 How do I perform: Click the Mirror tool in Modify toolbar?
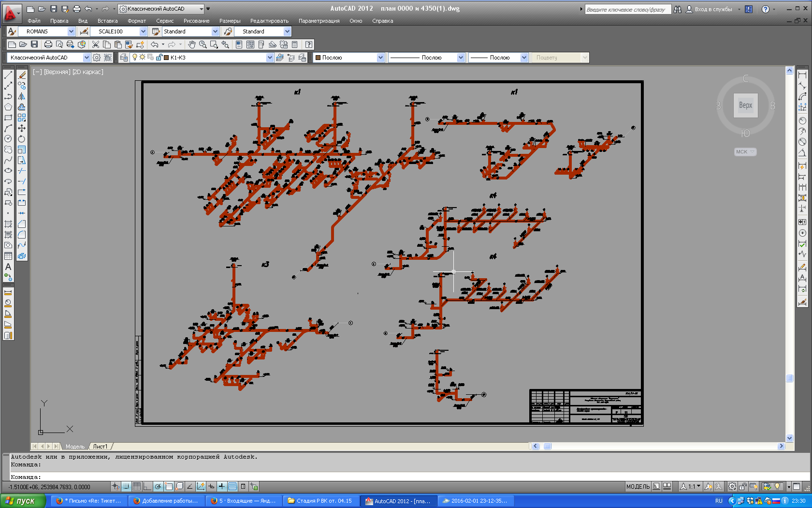[22, 96]
